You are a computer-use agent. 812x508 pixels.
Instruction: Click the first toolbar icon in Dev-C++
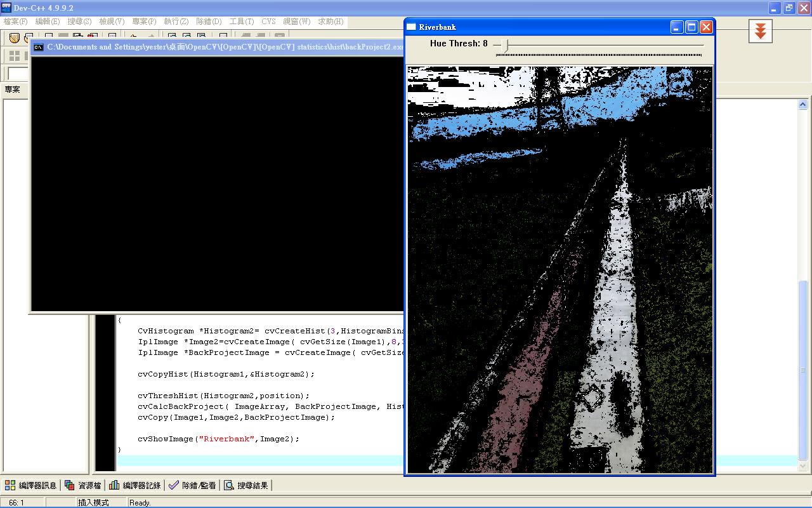coord(14,37)
